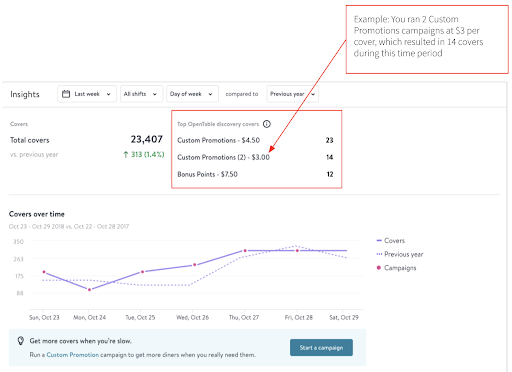
Task: Click the Wed, Oct 26 axis label
Action: point(193,318)
